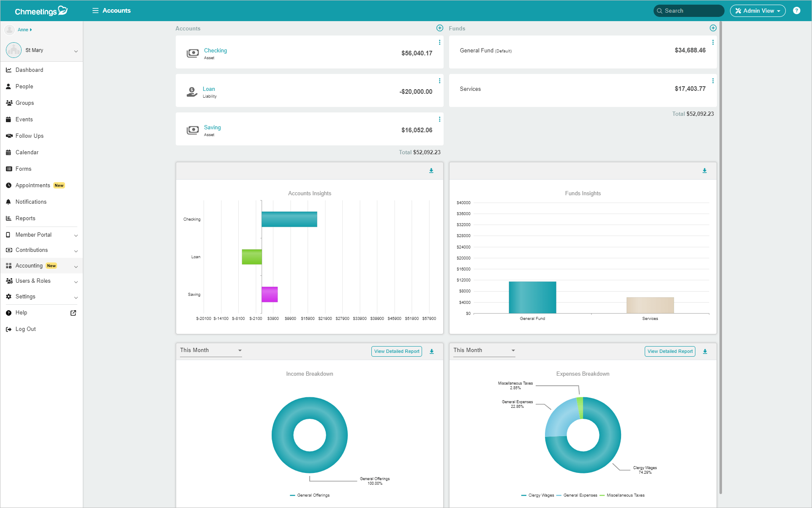Toggle General Offerings legend entry

coord(310,495)
